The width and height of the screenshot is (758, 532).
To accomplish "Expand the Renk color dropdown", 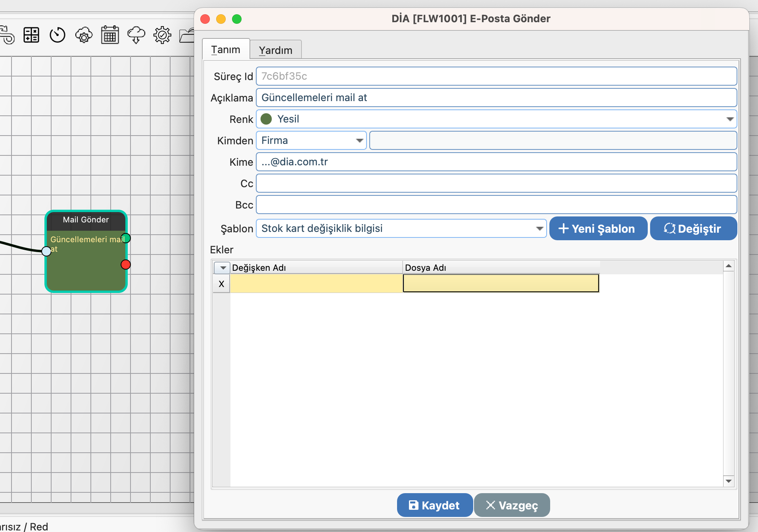I will coord(729,119).
